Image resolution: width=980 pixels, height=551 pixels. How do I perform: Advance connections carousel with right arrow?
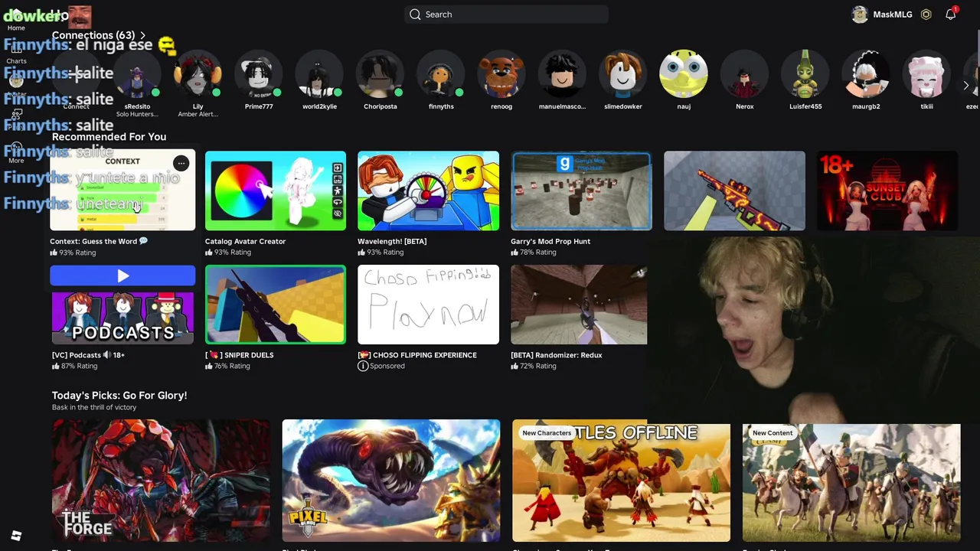pyautogui.click(x=965, y=86)
